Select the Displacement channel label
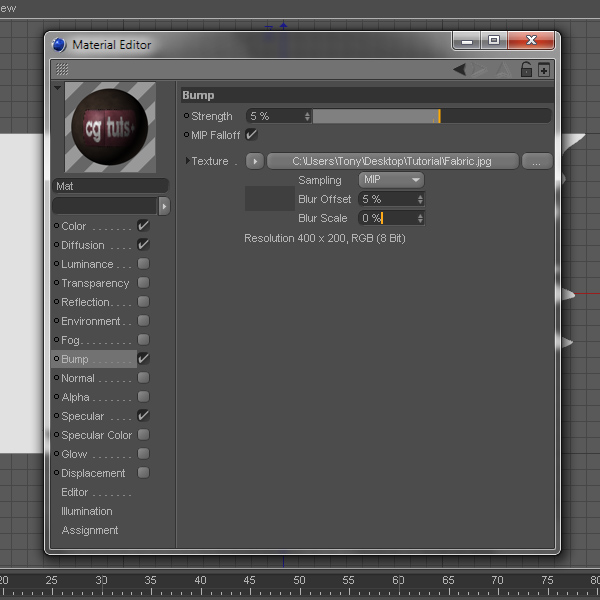600x600 pixels. pyautogui.click(x=93, y=473)
